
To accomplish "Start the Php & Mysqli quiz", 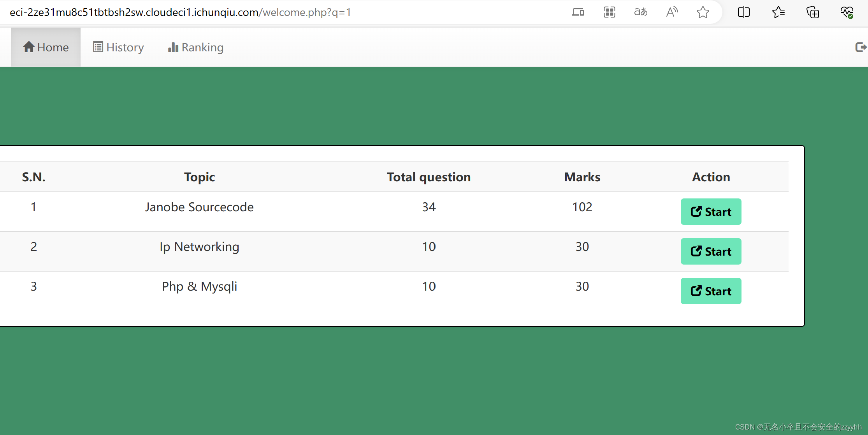I will [x=711, y=291].
